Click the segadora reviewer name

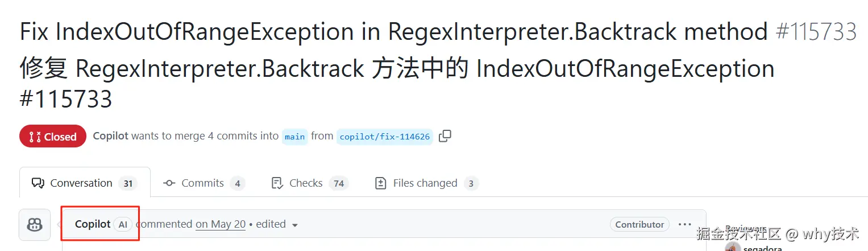click(x=762, y=249)
